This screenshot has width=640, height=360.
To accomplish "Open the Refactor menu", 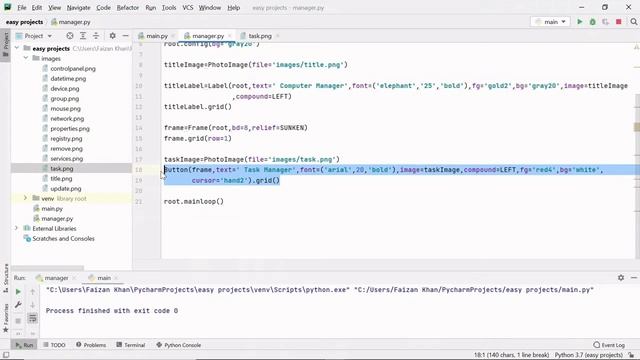I will click(x=127, y=8).
